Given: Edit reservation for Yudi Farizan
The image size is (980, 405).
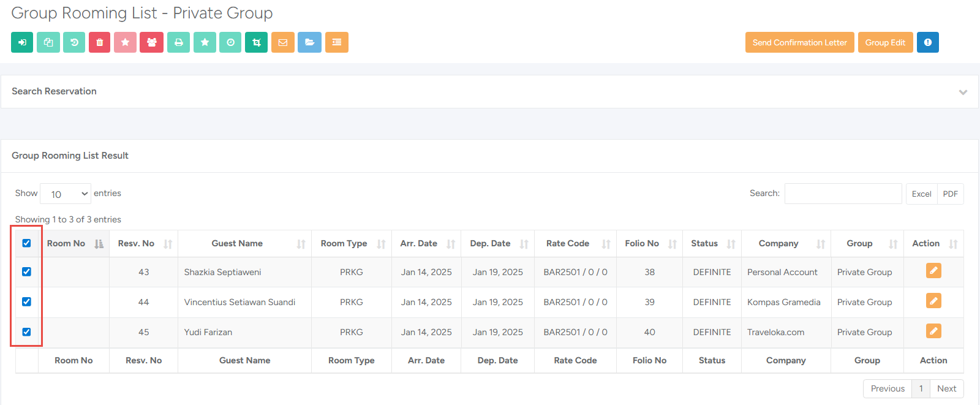Looking at the screenshot, I should 933,331.
